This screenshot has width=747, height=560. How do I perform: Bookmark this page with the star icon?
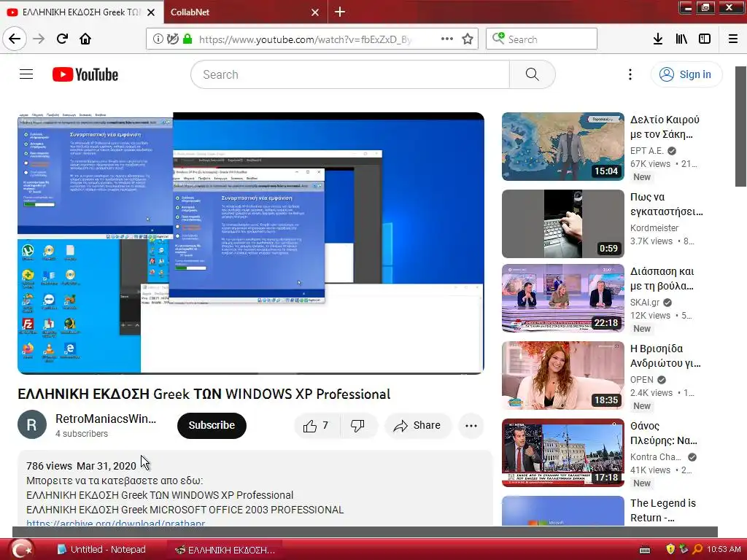pyautogui.click(x=468, y=39)
